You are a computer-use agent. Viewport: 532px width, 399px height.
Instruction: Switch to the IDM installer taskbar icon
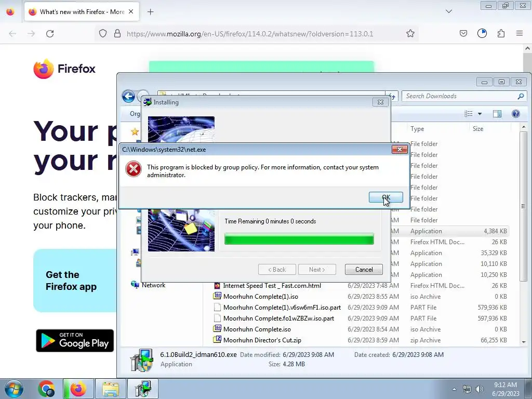click(x=142, y=389)
